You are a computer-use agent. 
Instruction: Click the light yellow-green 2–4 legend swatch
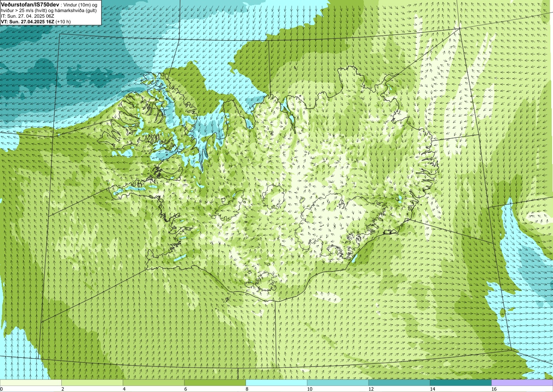(92, 383)
